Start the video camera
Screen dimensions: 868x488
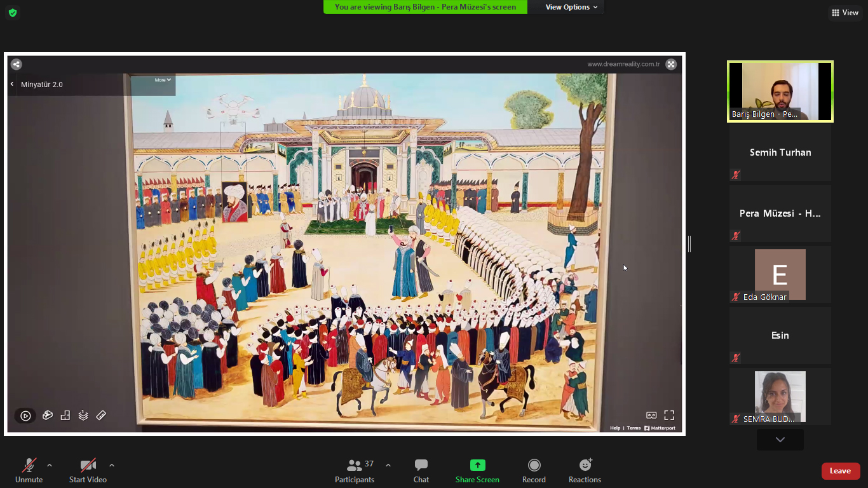point(88,471)
